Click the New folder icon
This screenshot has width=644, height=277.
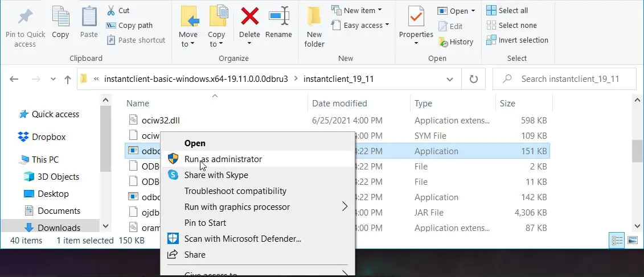point(314,16)
